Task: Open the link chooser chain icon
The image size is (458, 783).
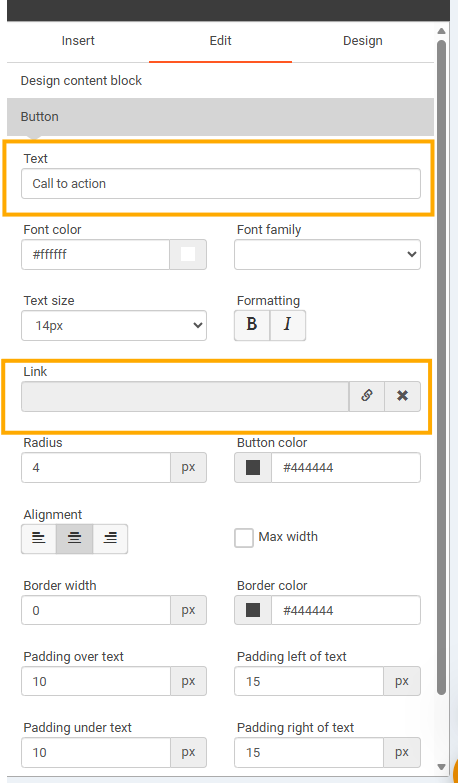Action: click(367, 396)
